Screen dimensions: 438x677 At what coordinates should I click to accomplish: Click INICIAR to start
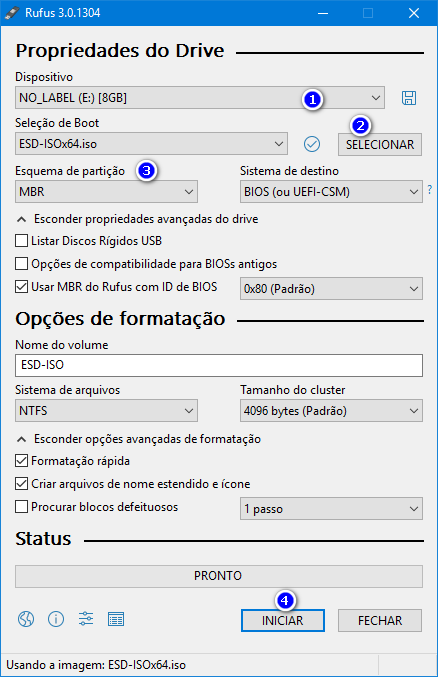coord(282,620)
